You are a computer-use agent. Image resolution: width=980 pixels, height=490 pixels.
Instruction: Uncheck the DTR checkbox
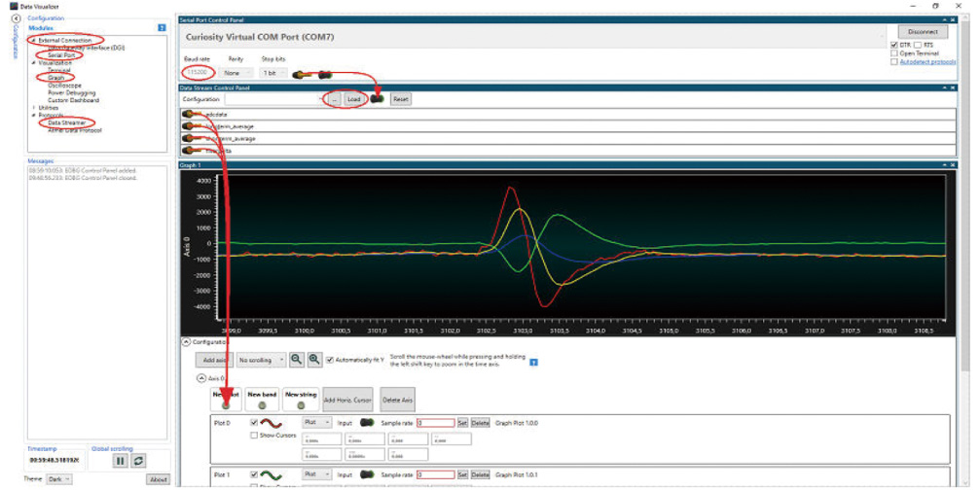[894, 45]
